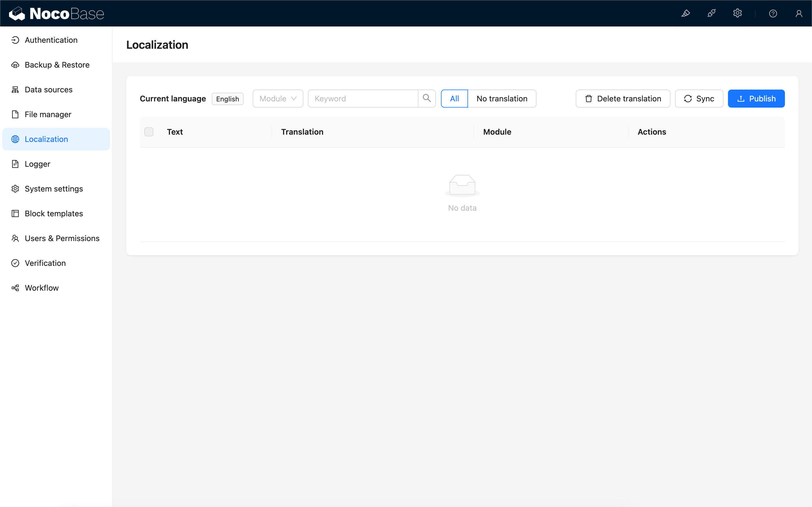Go to System settings in sidebar
The image size is (812, 507).
point(54,189)
